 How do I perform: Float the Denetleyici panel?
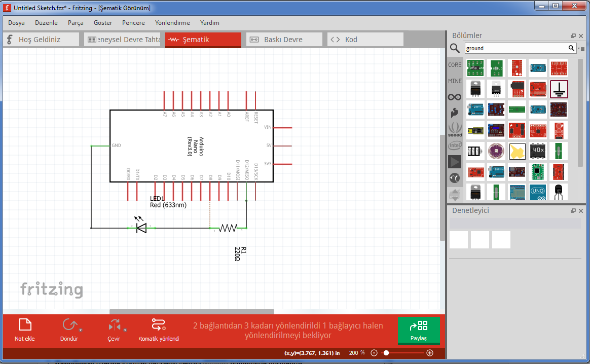(573, 211)
